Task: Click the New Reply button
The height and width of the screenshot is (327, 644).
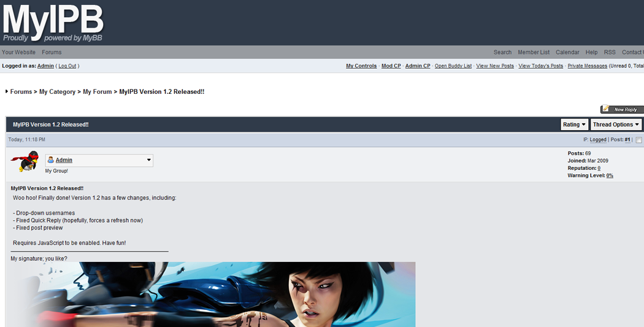Action: [622, 109]
